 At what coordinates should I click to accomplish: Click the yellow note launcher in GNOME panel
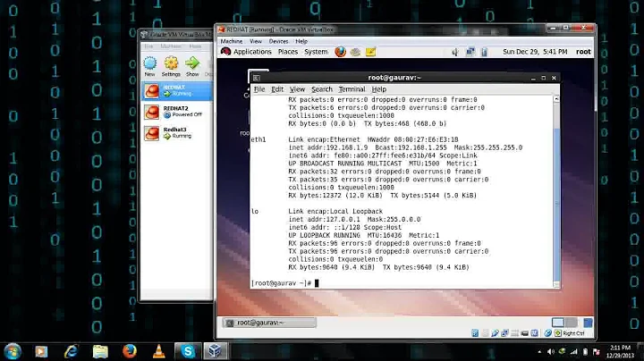(x=370, y=52)
